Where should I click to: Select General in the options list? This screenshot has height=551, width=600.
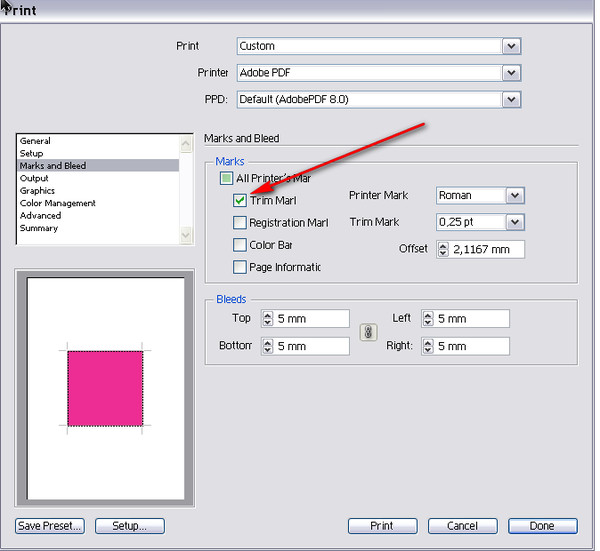click(x=98, y=141)
